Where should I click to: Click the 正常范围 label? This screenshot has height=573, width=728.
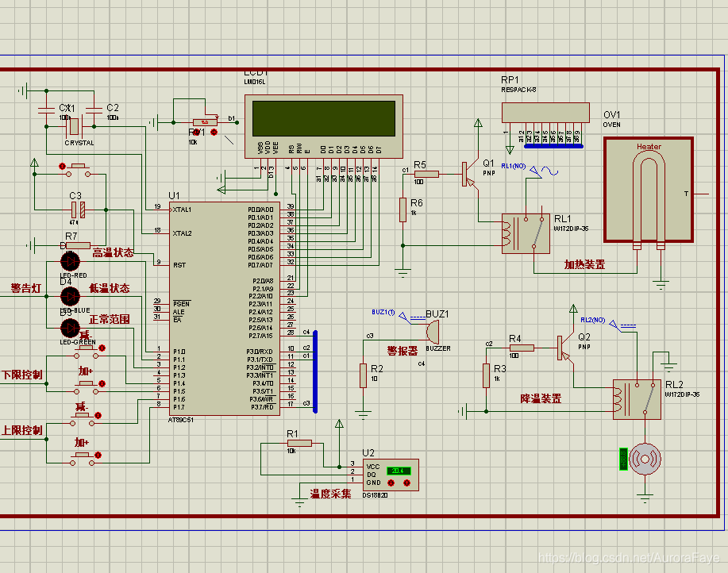click(x=109, y=319)
